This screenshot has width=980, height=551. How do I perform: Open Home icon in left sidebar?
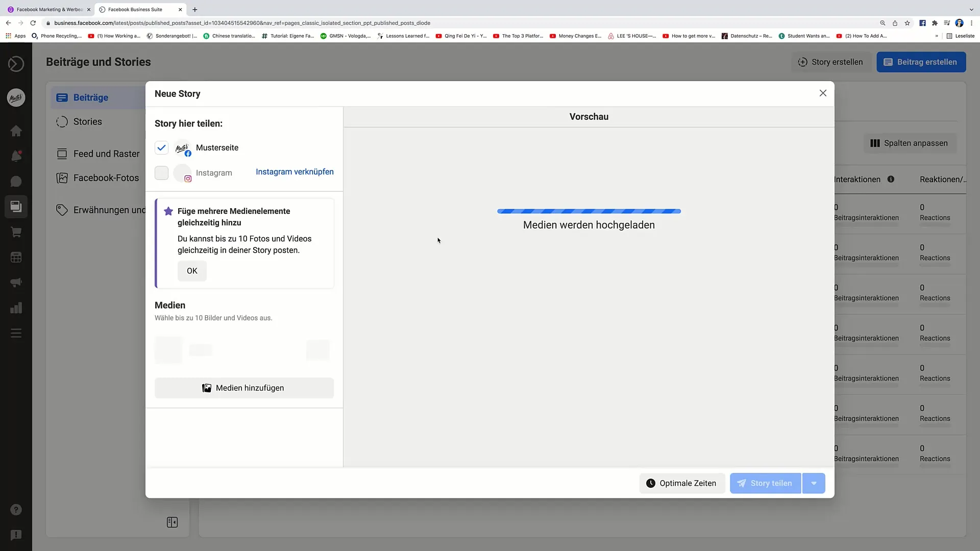16,131
